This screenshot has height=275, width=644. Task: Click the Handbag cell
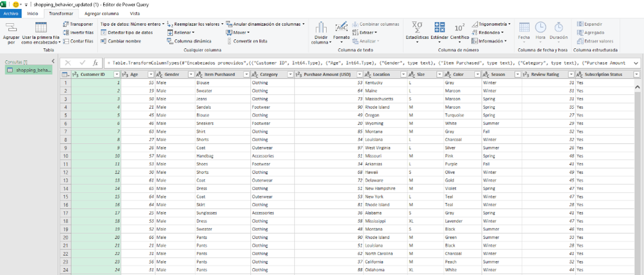pos(222,156)
